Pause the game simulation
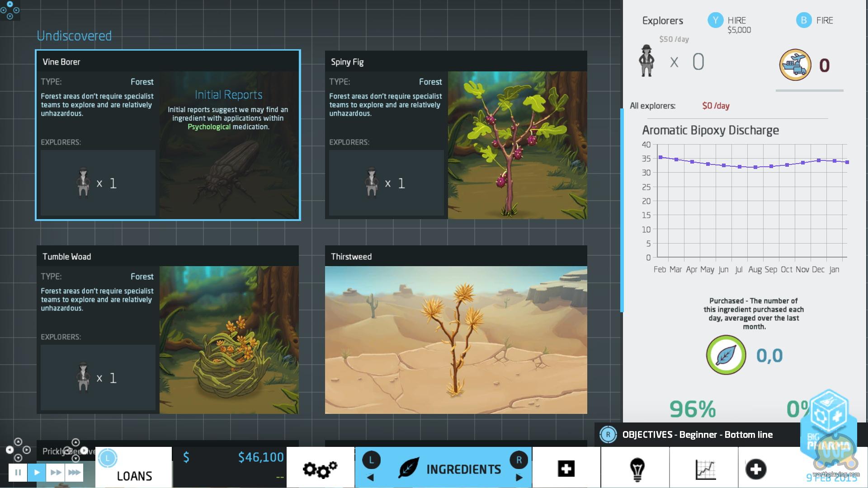 [18, 473]
